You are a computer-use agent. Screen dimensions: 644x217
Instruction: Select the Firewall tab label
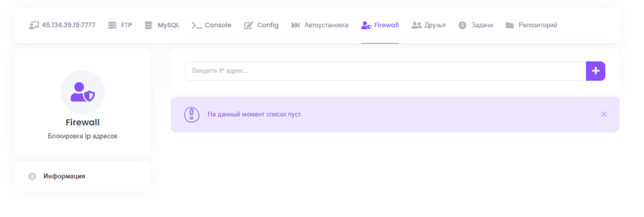[x=386, y=25]
